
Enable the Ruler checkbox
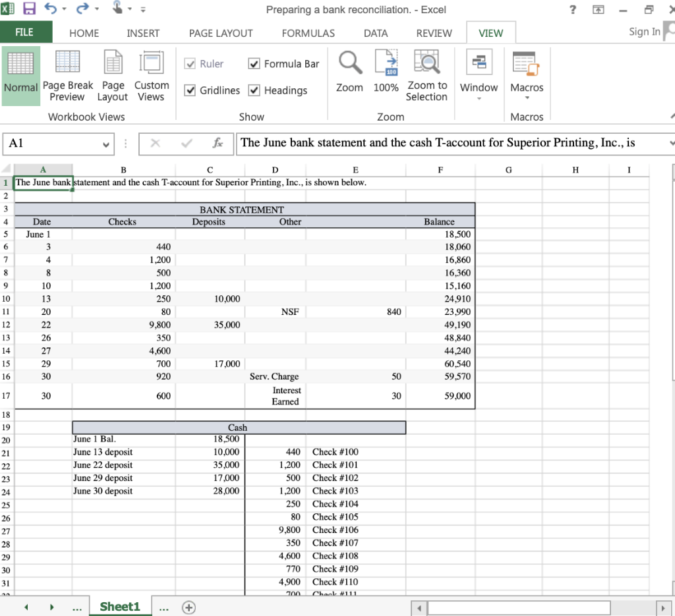(x=190, y=63)
